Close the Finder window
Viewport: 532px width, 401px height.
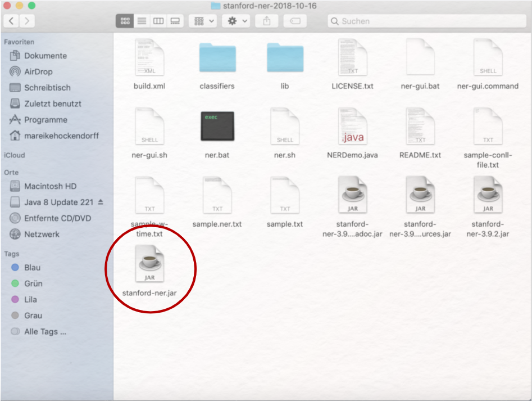pos(6,6)
